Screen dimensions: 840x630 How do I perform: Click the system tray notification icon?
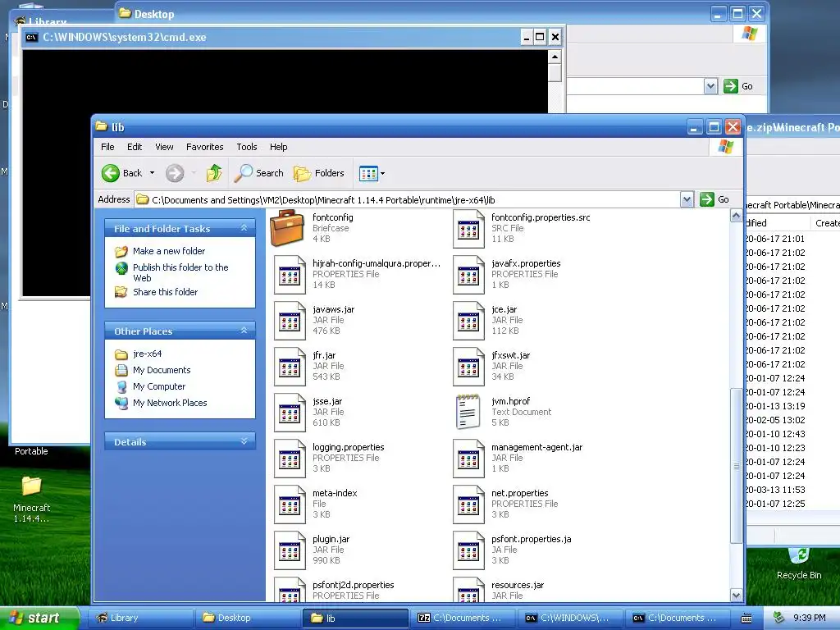(x=779, y=618)
